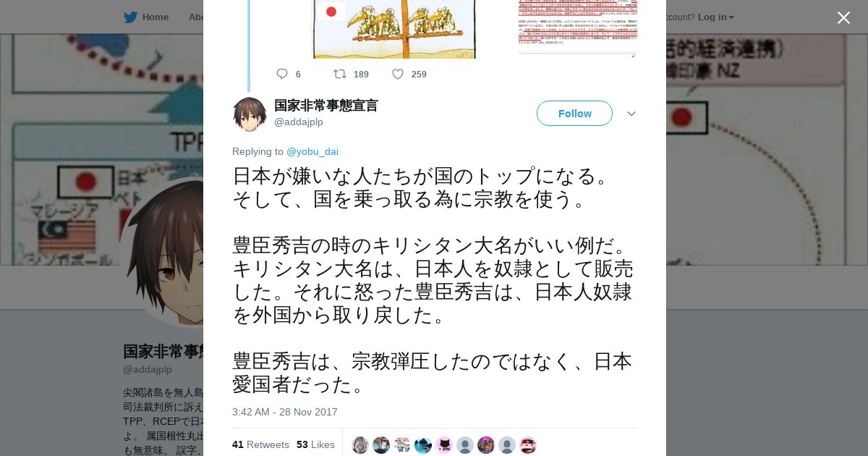Screen dimensions: 868x456
Task: Click the heart like icon
Action: [x=398, y=74]
